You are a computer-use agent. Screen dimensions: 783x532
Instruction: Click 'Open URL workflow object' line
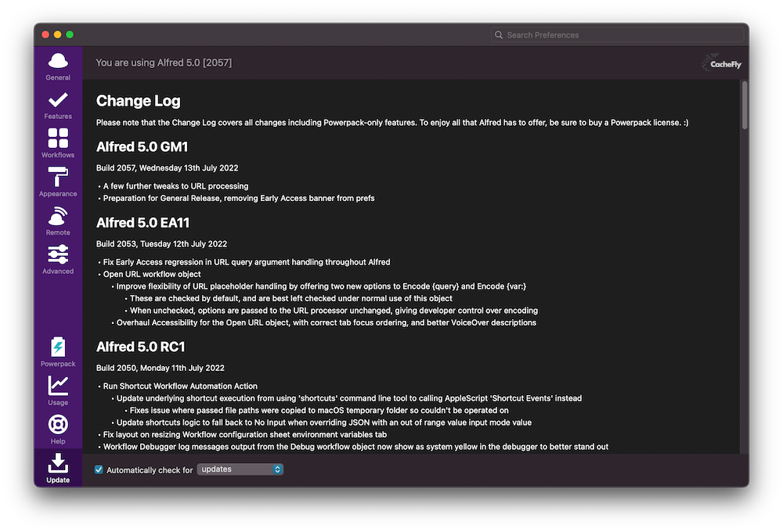click(x=152, y=274)
